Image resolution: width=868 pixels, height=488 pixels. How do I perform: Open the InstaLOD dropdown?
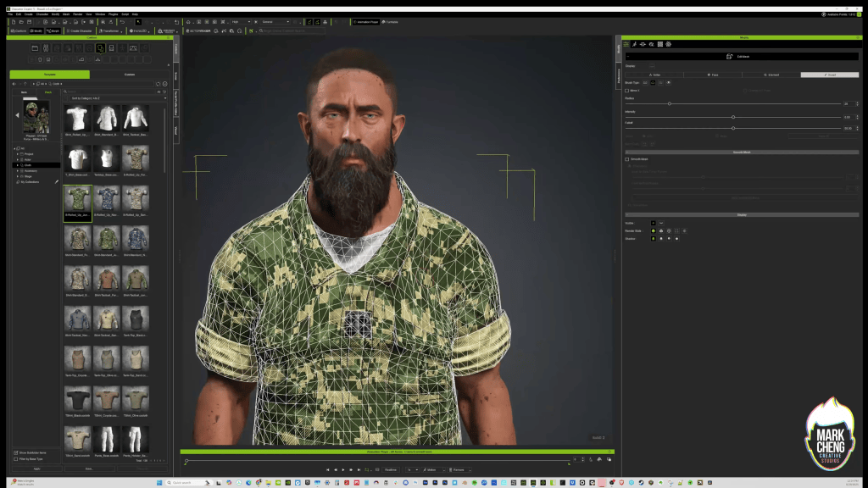[140, 31]
